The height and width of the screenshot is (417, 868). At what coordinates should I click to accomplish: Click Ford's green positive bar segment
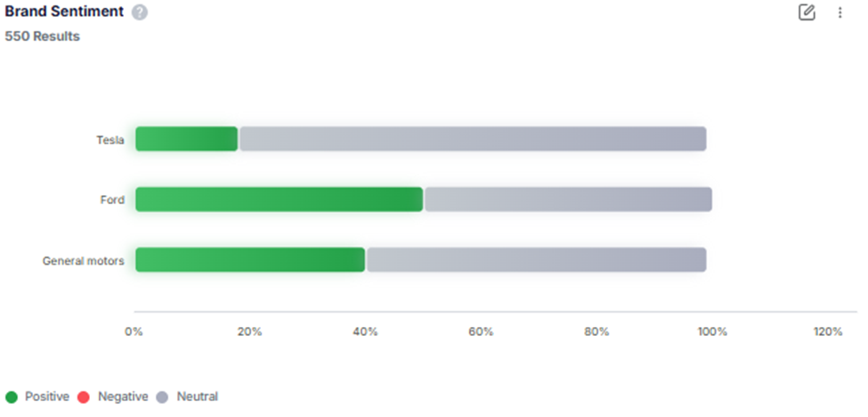tap(279, 200)
